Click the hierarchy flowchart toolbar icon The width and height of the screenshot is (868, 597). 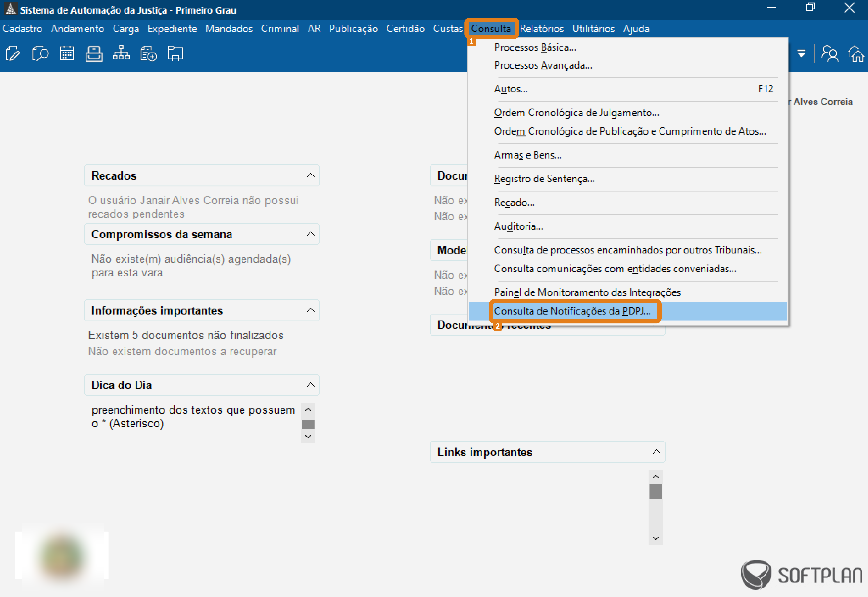(121, 53)
